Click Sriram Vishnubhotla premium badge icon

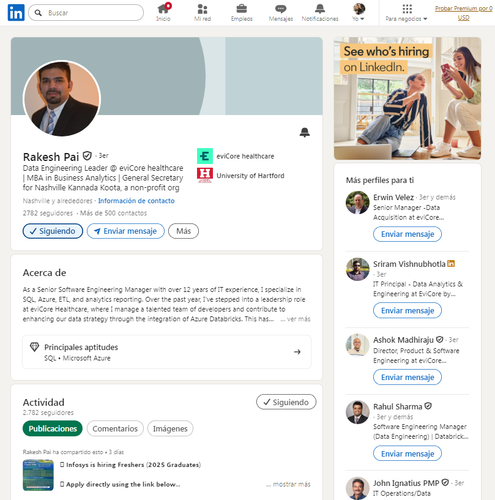click(451, 264)
